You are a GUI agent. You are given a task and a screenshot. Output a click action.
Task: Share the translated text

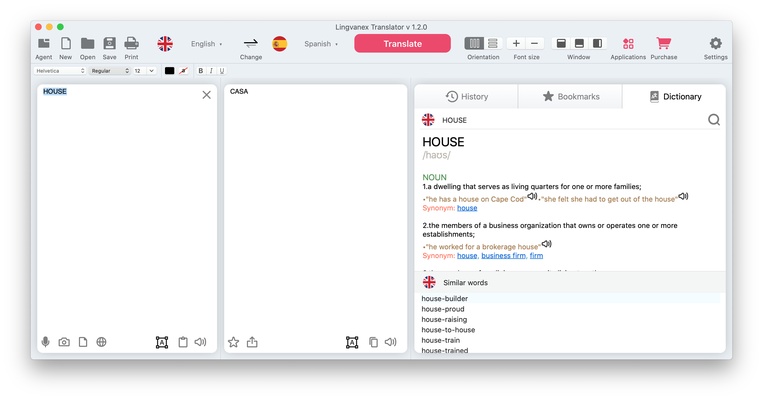pos(252,342)
